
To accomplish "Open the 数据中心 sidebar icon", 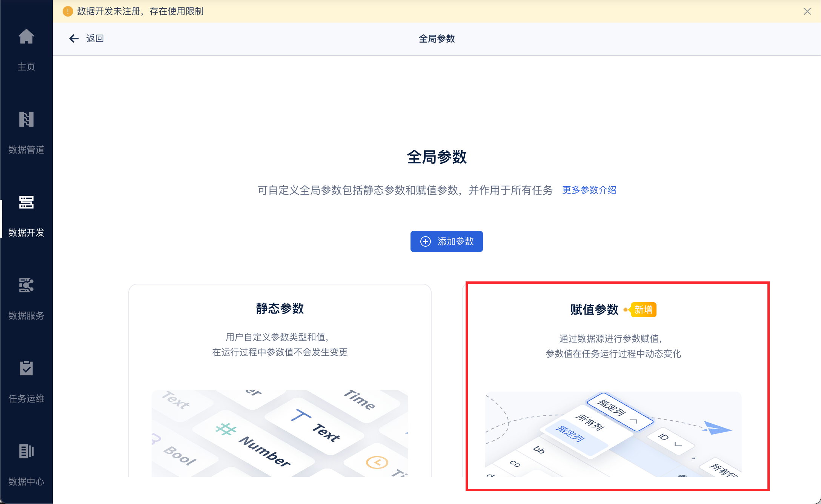I will pyautogui.click(x=26, y=451).
